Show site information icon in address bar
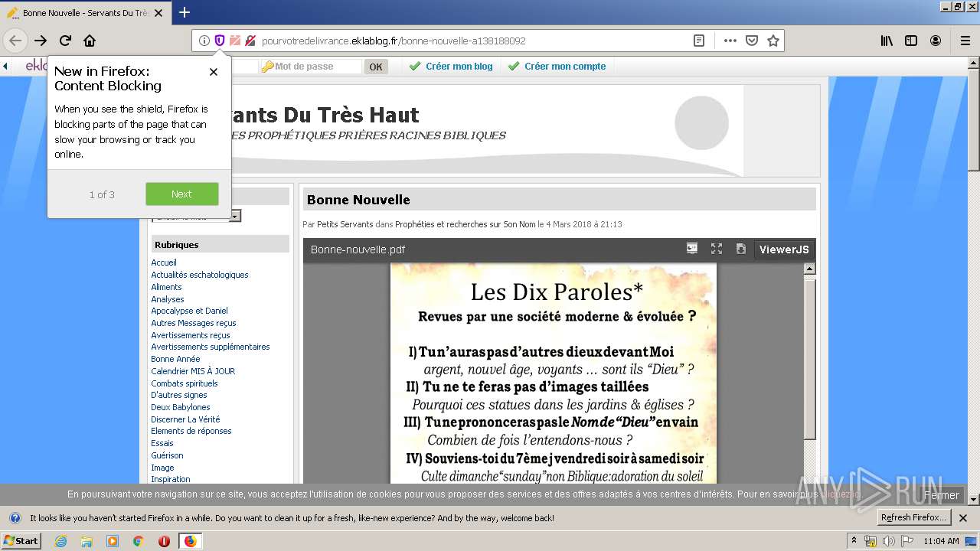This screenshot has width=980, height=551. point(204,41)
